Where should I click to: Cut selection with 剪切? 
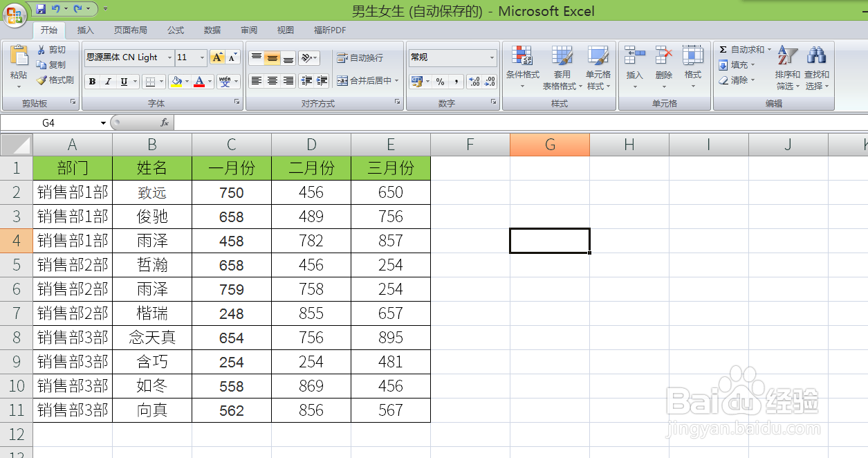pyautogui.click(x=53, y=50)
